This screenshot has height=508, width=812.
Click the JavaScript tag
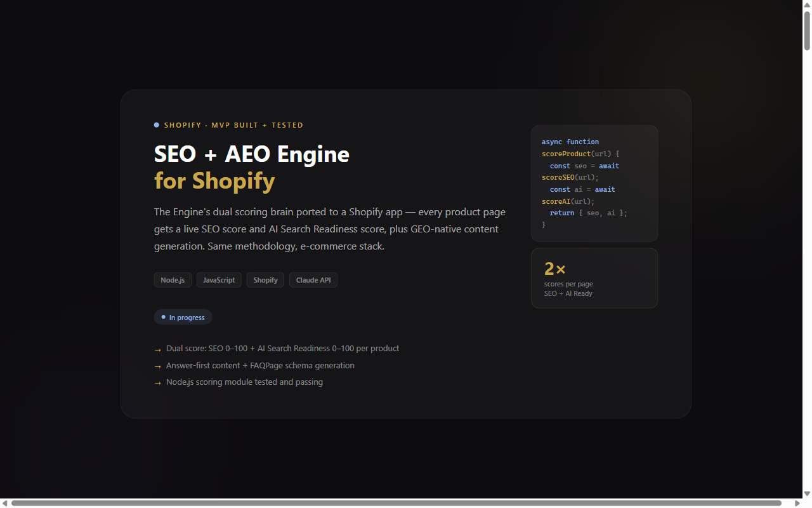tap(219, 280)
